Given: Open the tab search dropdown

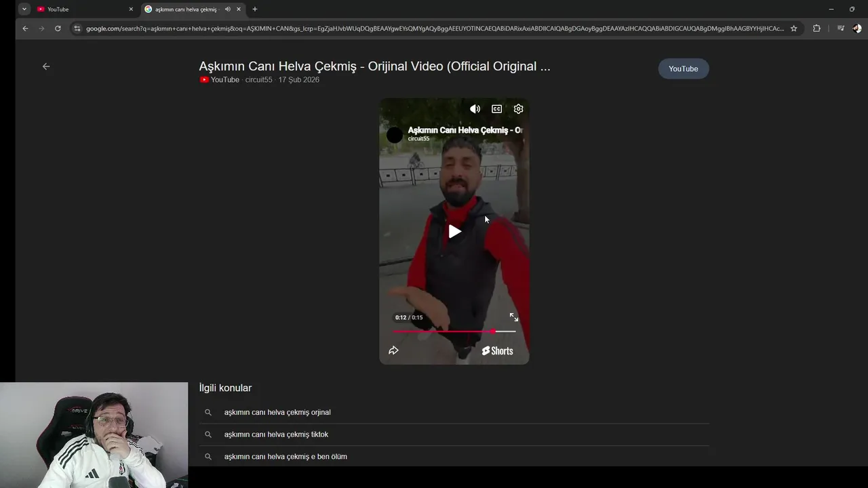Looking at the screenshot, I should coord(24,9).
